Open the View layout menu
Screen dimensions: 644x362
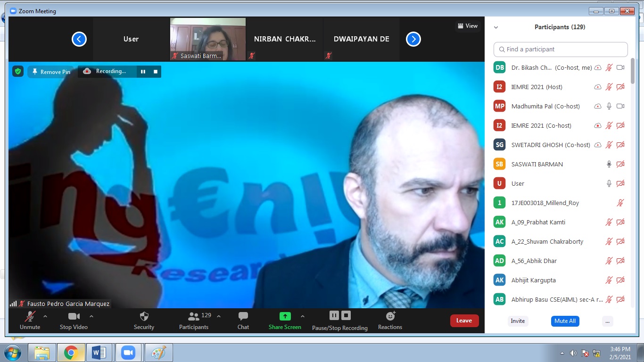[x=467, y=26]
